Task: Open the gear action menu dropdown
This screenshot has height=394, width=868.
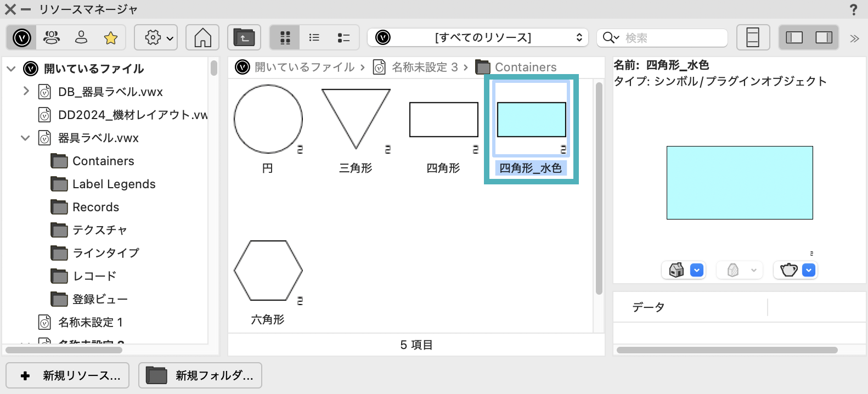Action: [156, 38]
